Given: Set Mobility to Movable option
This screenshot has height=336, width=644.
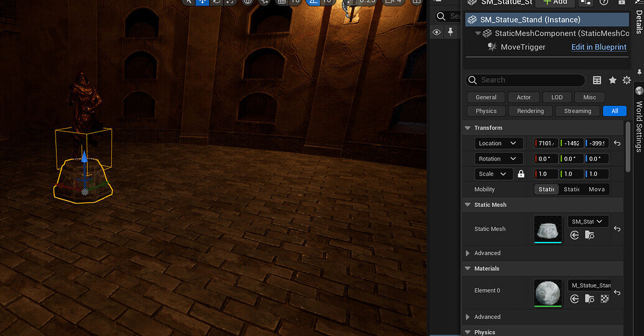Looking at the screenshot, I should (596, 189).
